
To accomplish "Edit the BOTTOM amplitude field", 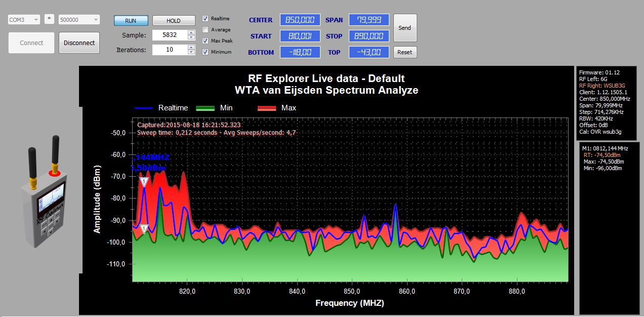I will point(300,52).
